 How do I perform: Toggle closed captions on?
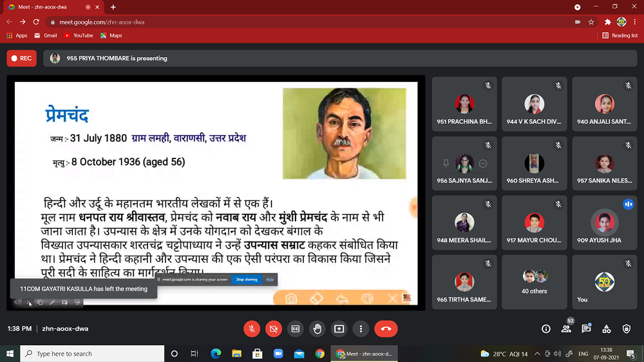296,329
